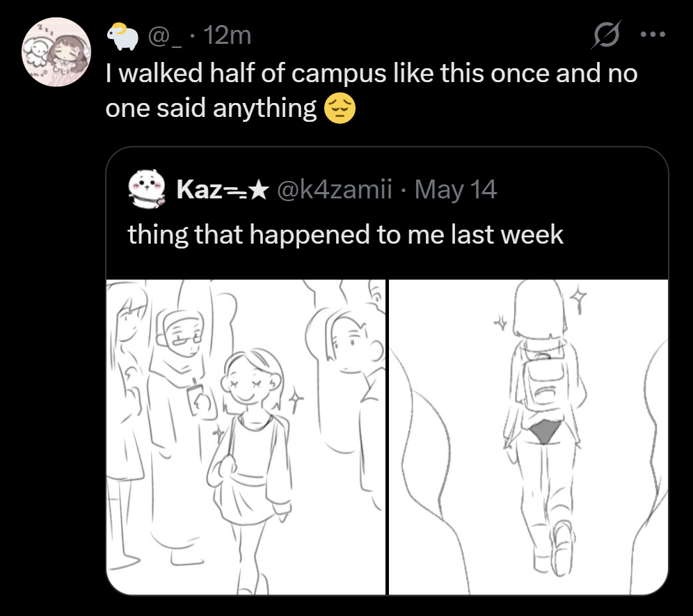
Task: Open the three-dot more options menu
Action: (653, 34)
